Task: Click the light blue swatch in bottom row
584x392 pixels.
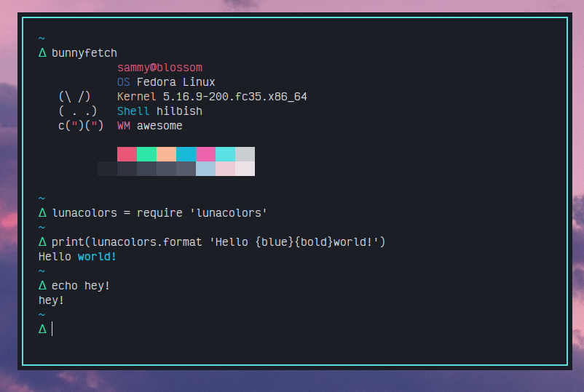Action: (205, 169)
